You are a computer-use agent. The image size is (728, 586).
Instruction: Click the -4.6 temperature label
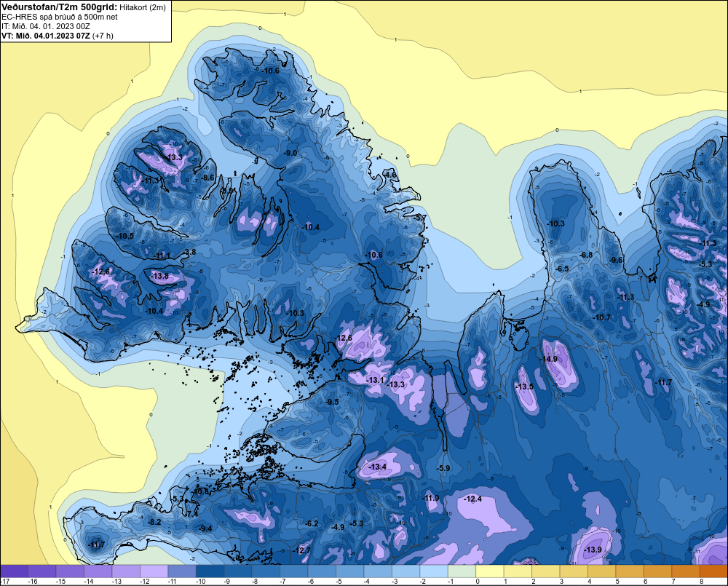(x=392, y=175)
